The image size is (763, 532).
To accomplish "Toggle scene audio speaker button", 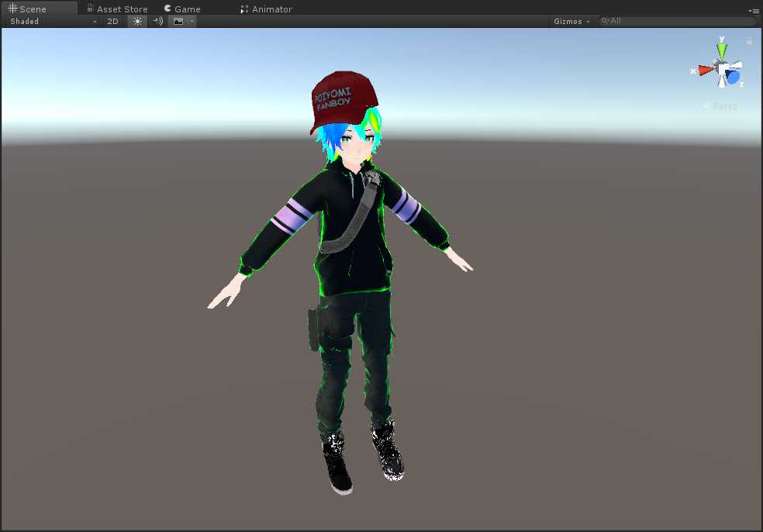I will click(x=157, y=22).
